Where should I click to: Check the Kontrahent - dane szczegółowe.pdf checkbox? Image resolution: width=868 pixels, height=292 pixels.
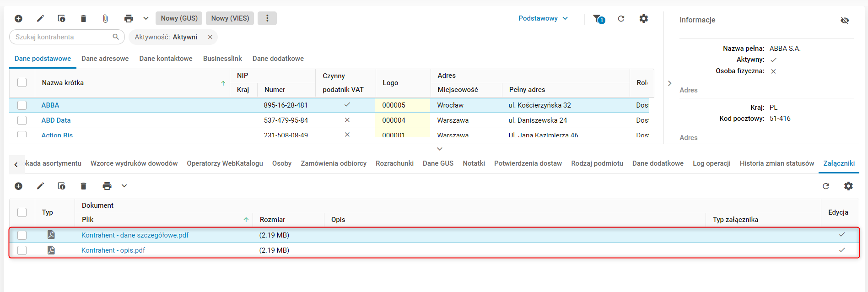click(x=22, y=235)
